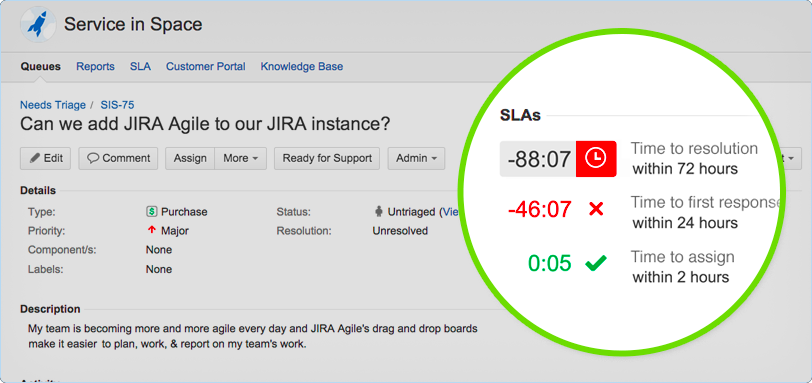Click the Time to resolution label
The height and width of the screenshot is (383, 812).
694,149
